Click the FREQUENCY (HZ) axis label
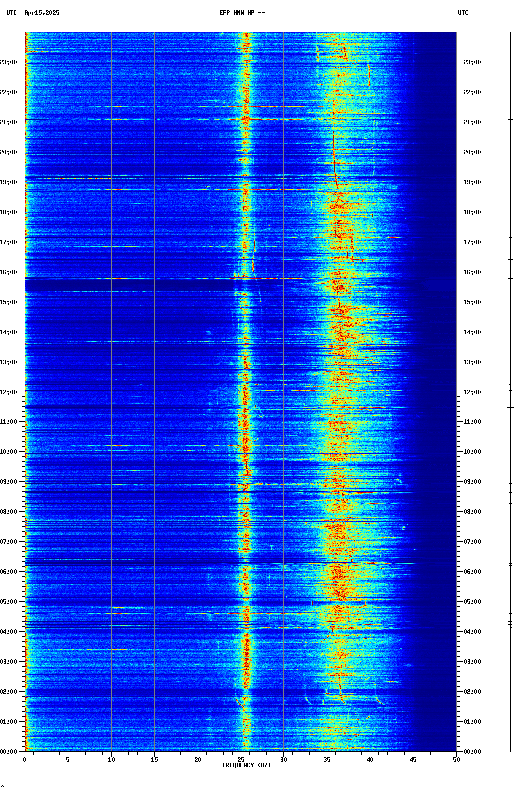532x791 pixels. click(247, 765)
